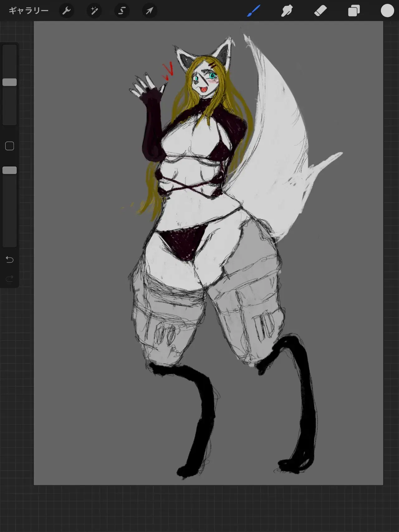
Task: Activate the Transform arrow tool
Action: [149, 11]
